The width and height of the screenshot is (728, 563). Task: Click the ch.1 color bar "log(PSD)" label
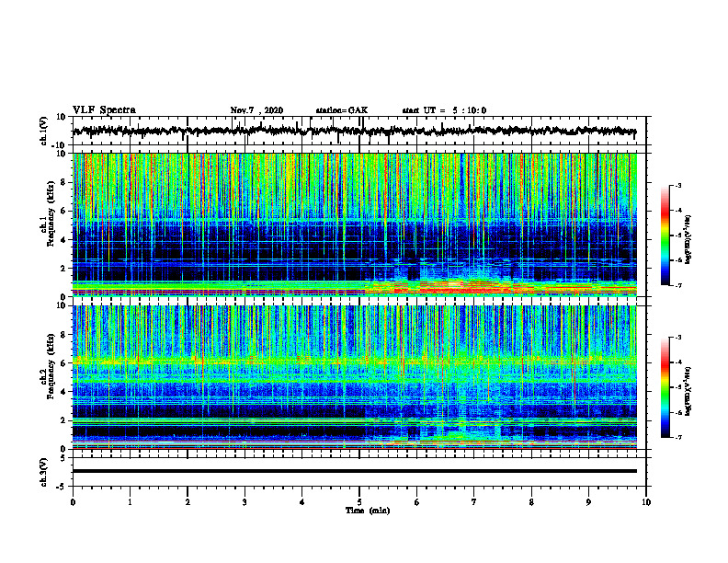[688, 239]
